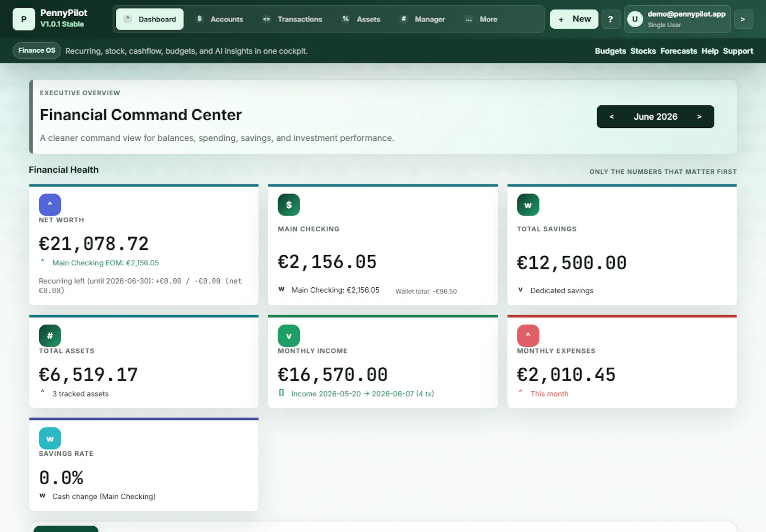Click the New button
This screenshot has height=532, width=766.
(x=574, y=19)
